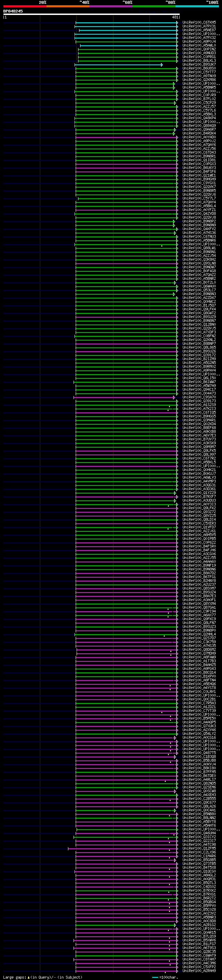Select the UniRef100_B6R2T2 label
The width and height of the screenshot is (222, 980).
coord(199,898)
